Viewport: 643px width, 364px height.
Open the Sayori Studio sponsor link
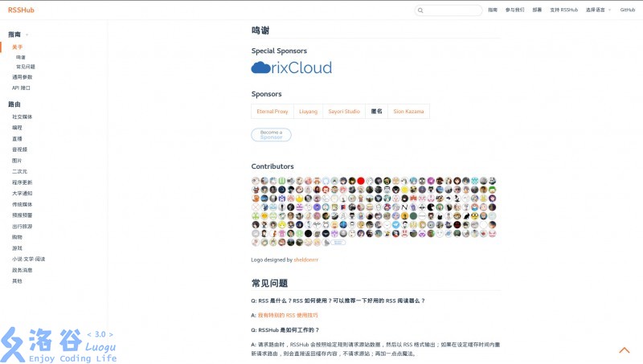344,112
